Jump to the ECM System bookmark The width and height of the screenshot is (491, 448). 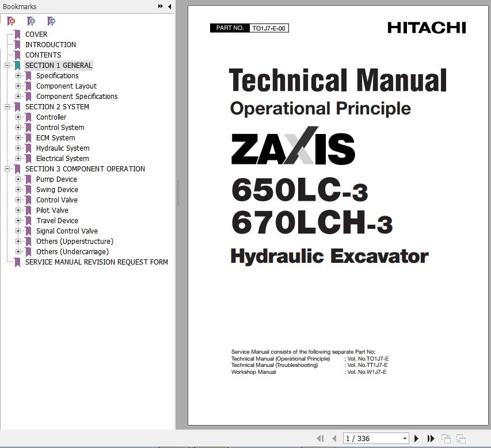(55, 137)
